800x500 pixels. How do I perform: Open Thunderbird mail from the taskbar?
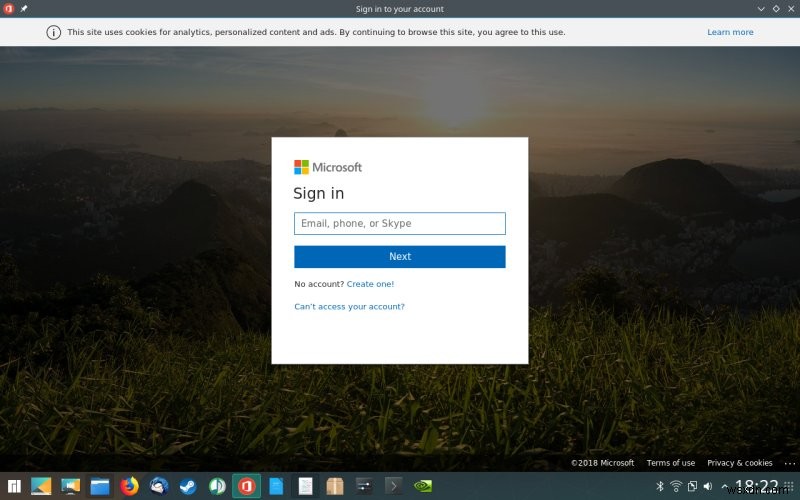pos(159,486)
